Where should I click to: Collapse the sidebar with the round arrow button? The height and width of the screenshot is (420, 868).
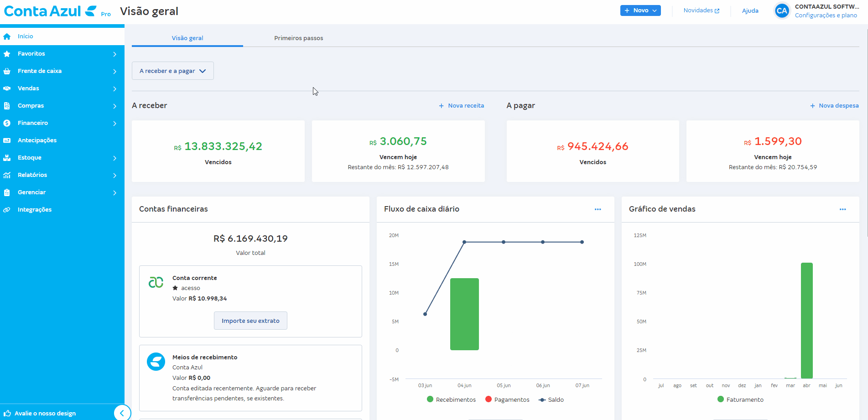click(x=122, y=413)
